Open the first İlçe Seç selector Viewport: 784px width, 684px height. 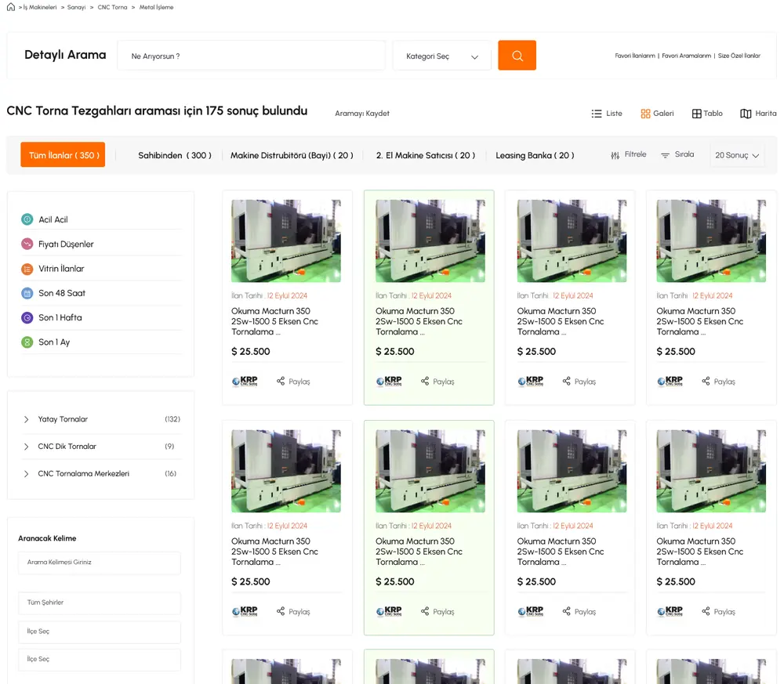(100, 632)
